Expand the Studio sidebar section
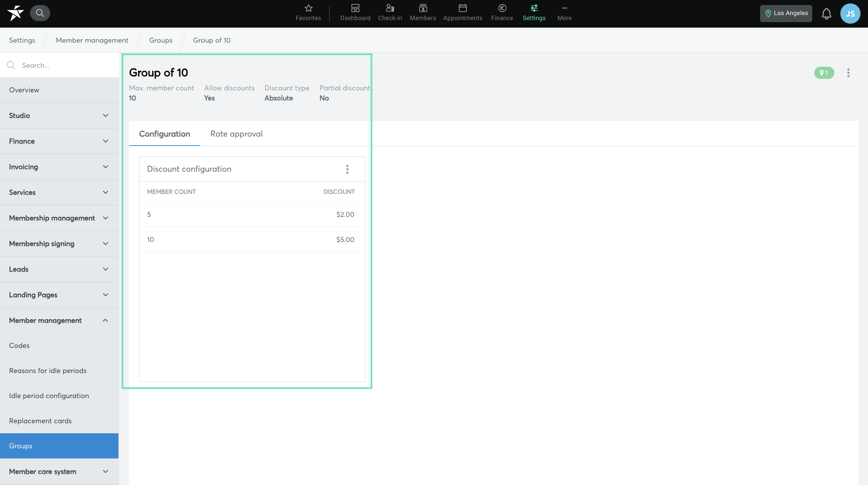The width and height of the screenshot is (868, 485). pos(59,115)
